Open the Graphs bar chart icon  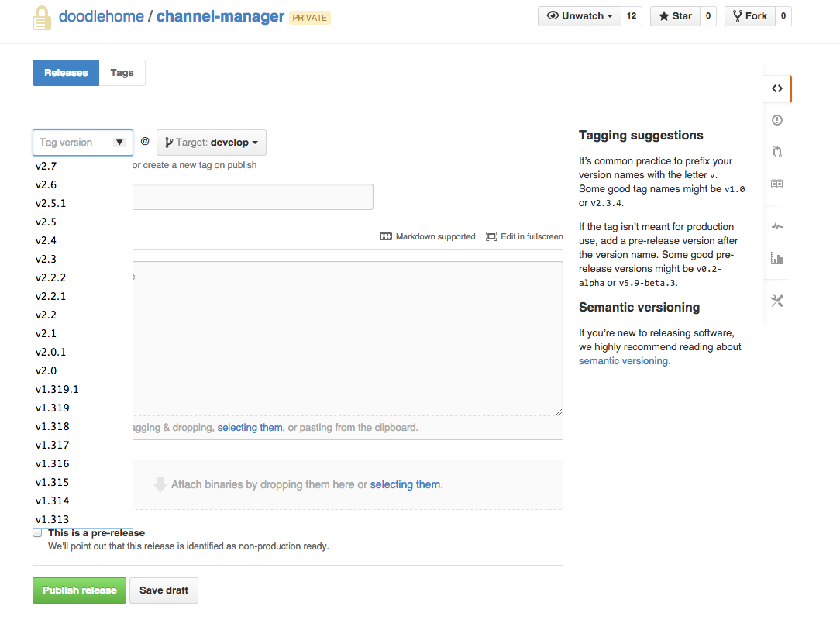pos(776,258)
